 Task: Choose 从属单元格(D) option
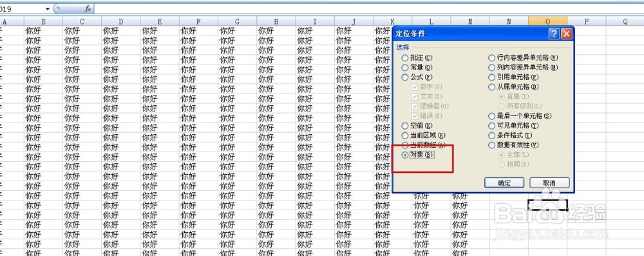click(x=513, y=87)
